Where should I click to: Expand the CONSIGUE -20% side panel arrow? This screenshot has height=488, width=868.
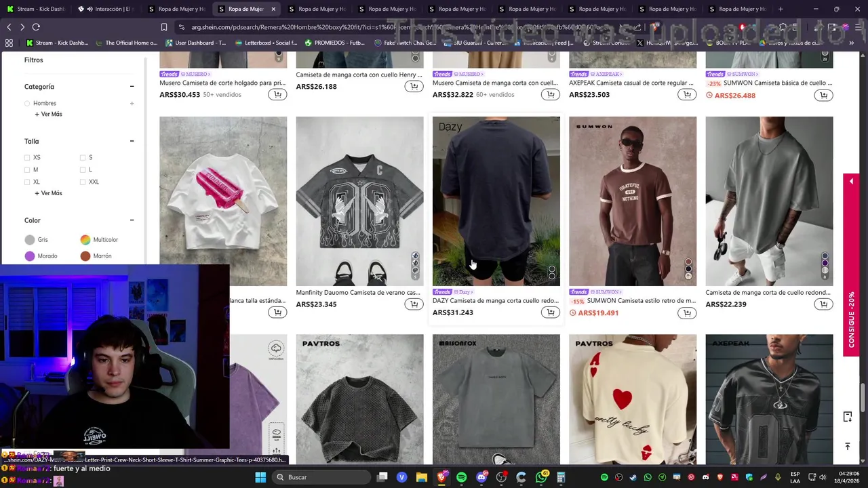(x=851, y=181)
